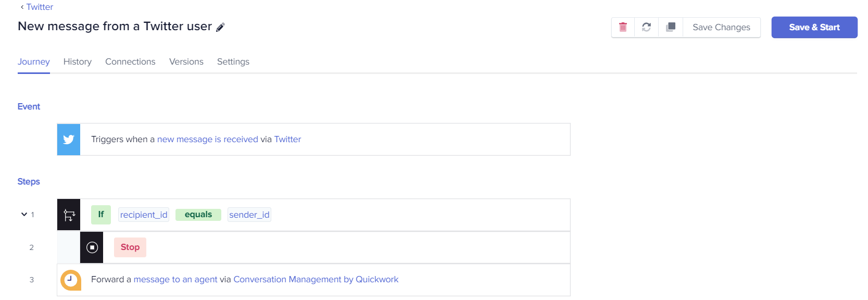Click the If condition branch icon

(69, 215)
